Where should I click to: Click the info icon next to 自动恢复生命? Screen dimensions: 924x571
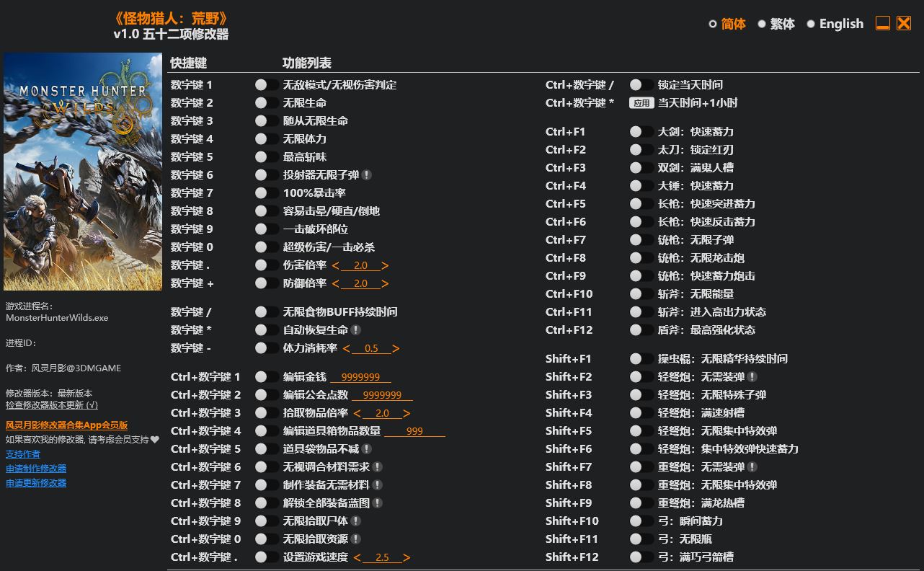[356, 330]
